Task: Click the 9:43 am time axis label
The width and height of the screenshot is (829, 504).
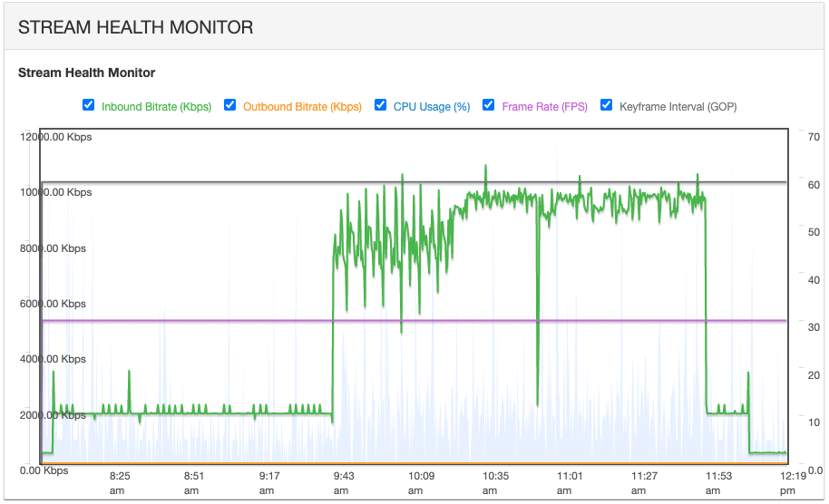Action: click(345, 481)
